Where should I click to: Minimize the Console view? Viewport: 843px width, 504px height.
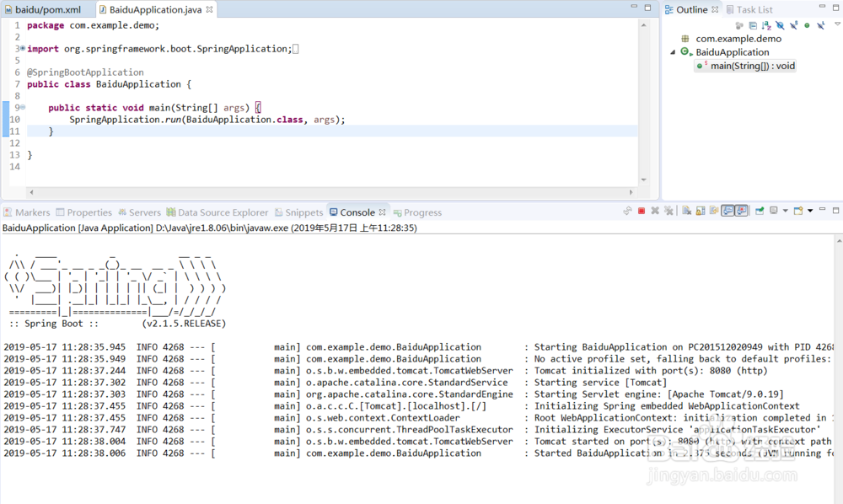point(822,210)
